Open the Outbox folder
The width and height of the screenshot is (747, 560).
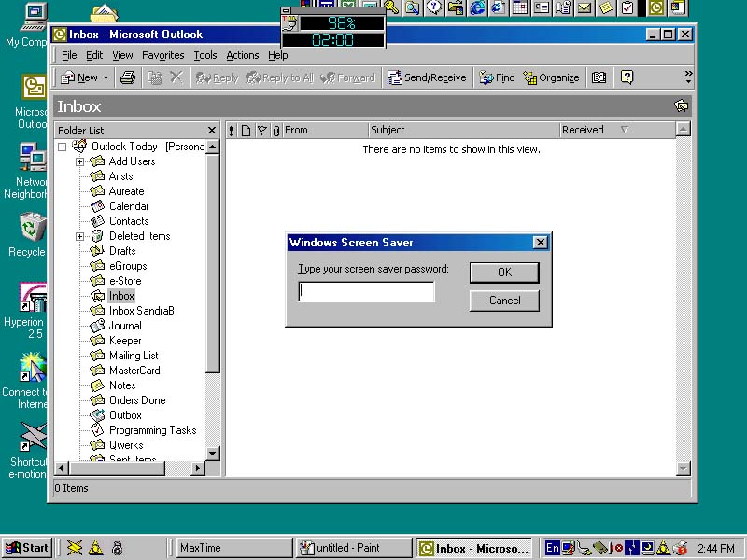click(125, 415)
